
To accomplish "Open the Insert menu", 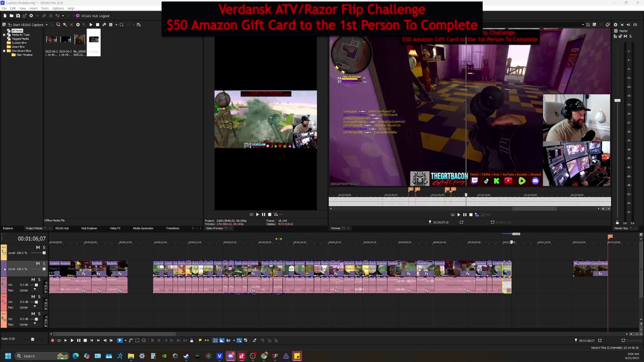I will (x=33, y=9).
